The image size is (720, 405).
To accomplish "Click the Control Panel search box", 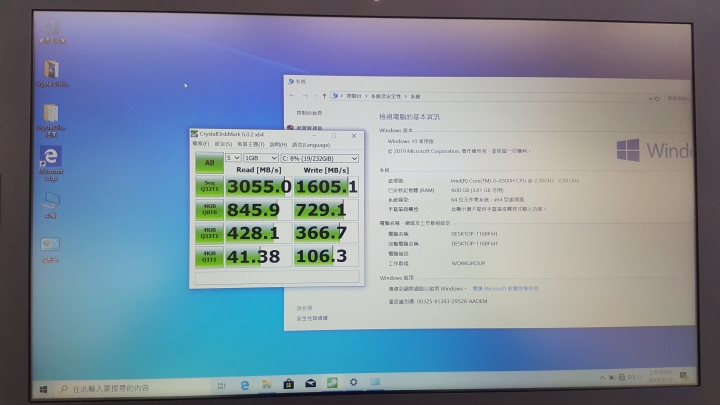I will pos(678,98).
